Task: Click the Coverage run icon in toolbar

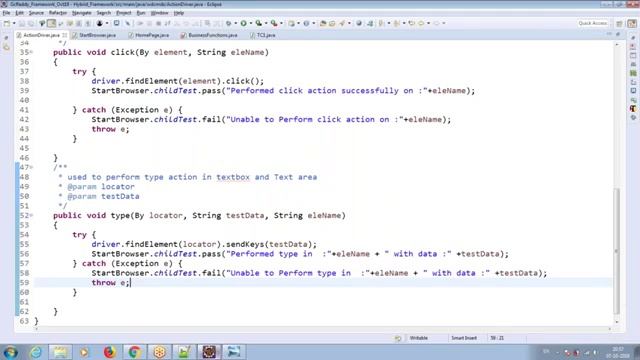Action: click(x=259, y=23)
